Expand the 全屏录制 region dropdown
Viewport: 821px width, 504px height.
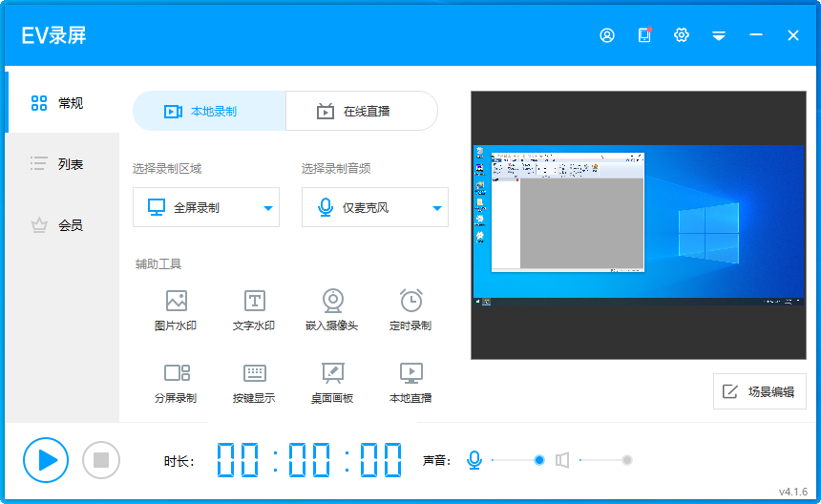tap(206, 207)
